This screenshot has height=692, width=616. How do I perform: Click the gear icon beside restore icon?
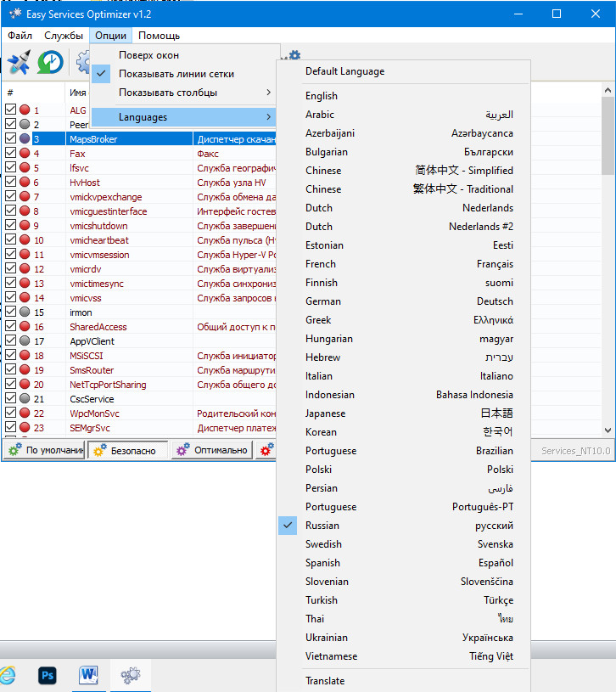[83, 62]
